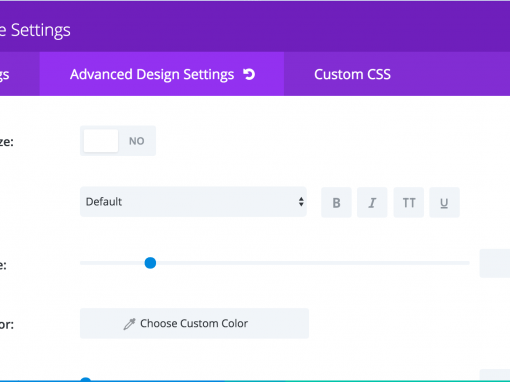Click the value field beside the size slider
Image resolution: width=510 pixels, height=382 pixels.
tap(495, 263)
